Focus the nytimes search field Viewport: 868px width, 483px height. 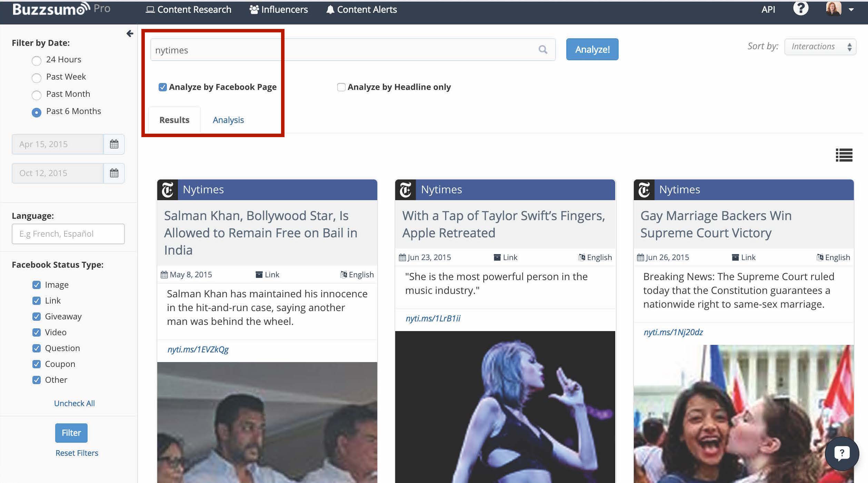point(353,50)
